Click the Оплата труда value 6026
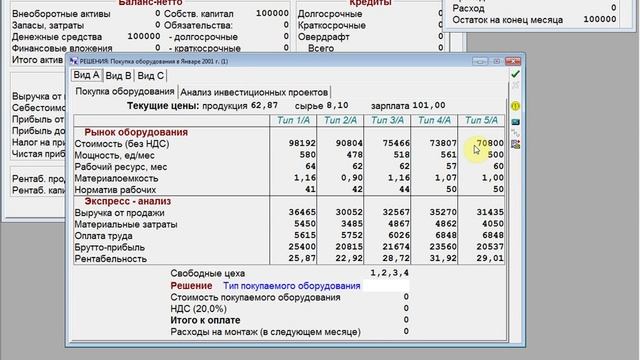 [x=399, y=235]
